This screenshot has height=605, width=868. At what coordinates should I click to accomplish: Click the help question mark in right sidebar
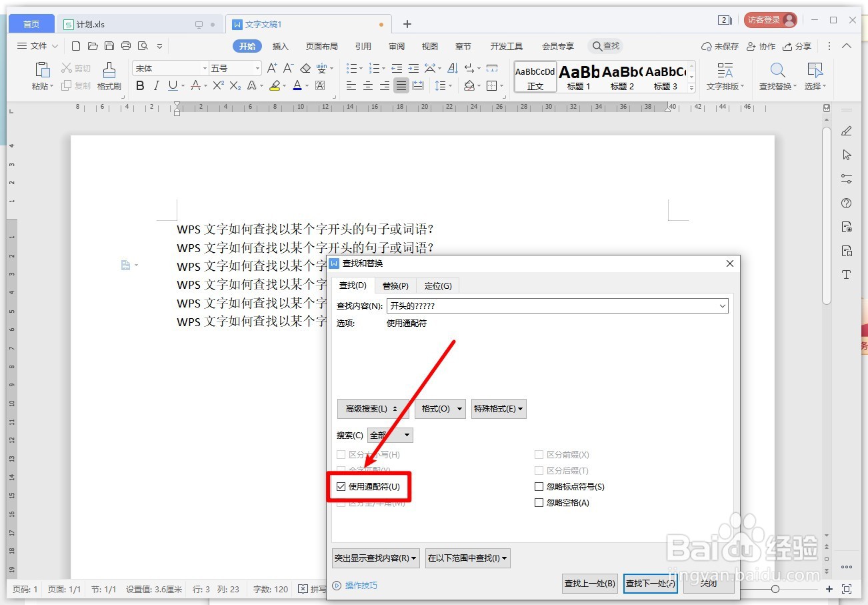[847, 203]
